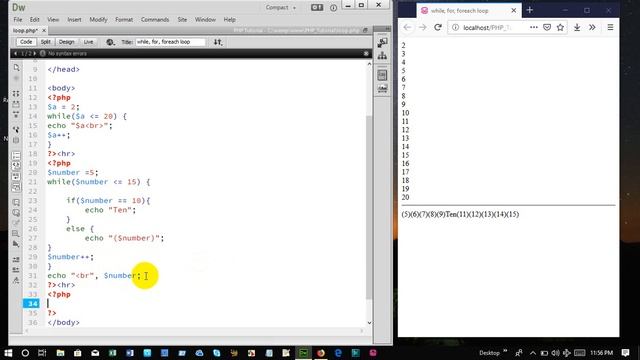The width and height of the screenshot is (640, 360).
Task: Open the Edit menu
Action: pyautogui.click(x=35, y=20)
